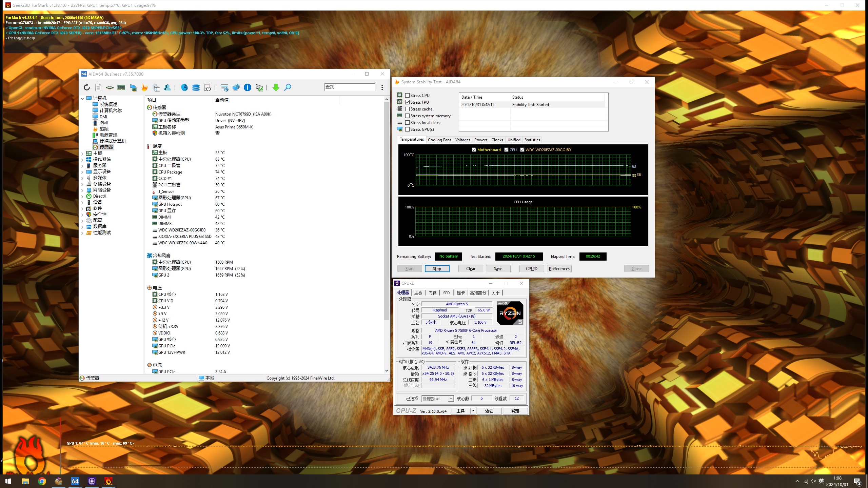Open the report document icon in AIDA64 toolbar
This screenshot has height=488, width=868.
(x=98, y=87)
